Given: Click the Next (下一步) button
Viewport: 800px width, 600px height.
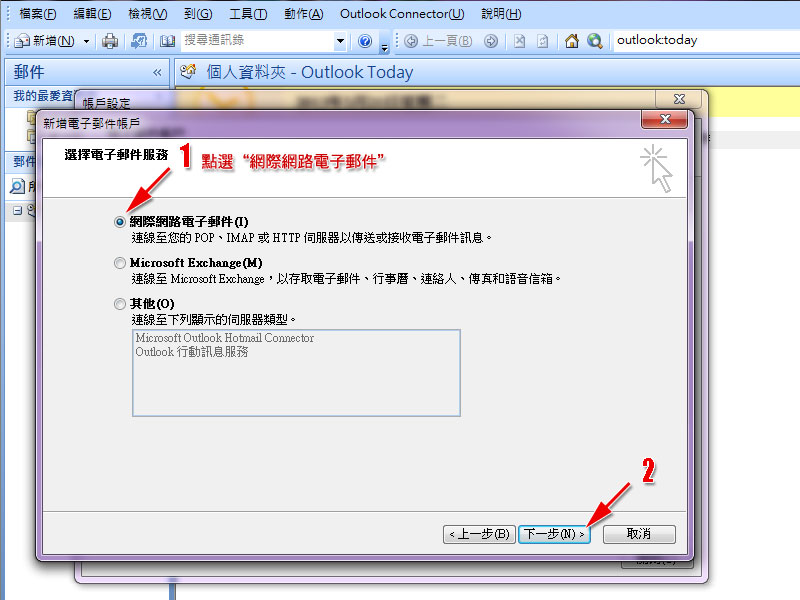Looking at the screenshot, I should pos(554,534).
